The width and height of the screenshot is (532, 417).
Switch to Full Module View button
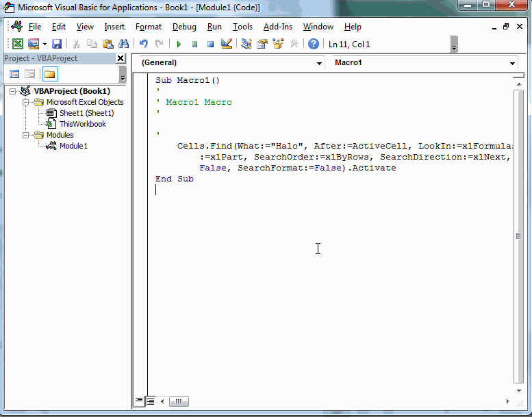coord(151,401)
